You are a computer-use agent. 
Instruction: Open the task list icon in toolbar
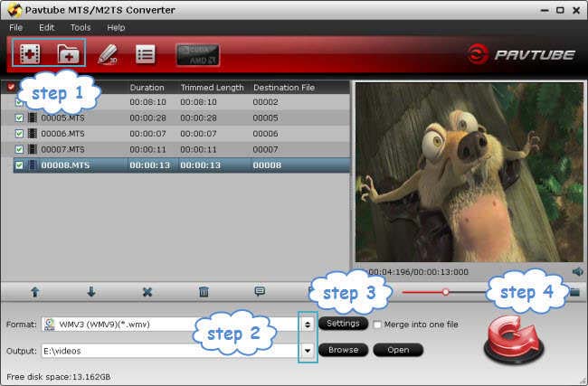(x=145, y=53)
